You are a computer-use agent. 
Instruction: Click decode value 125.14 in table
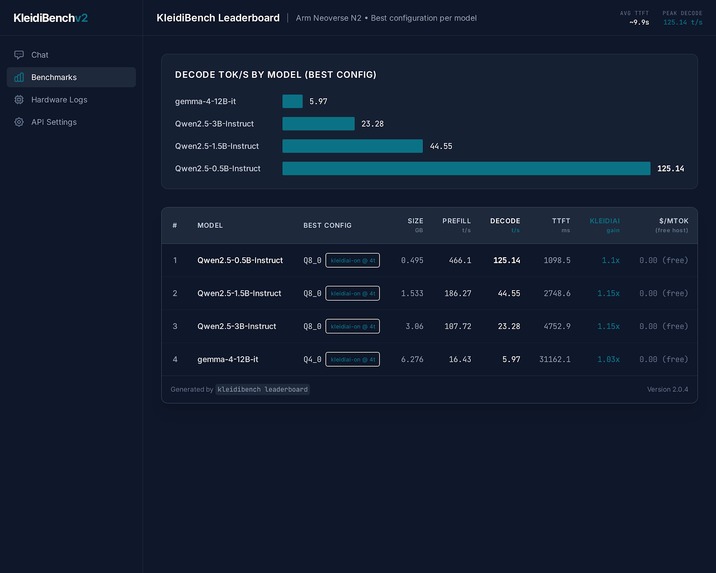[x=506, y=260]
